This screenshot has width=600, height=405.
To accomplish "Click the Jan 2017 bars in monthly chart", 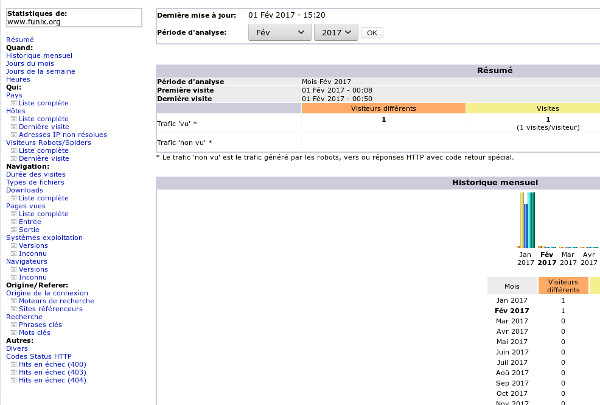I will 526,220.
